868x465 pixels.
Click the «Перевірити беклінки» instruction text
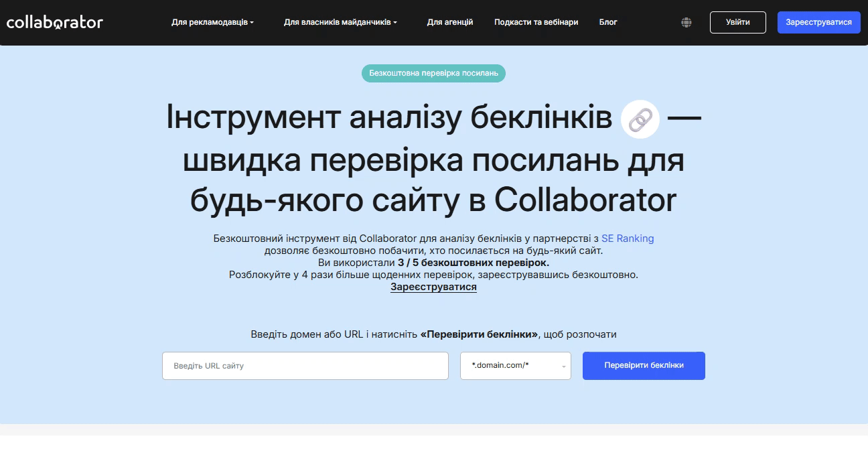point(479,334)
